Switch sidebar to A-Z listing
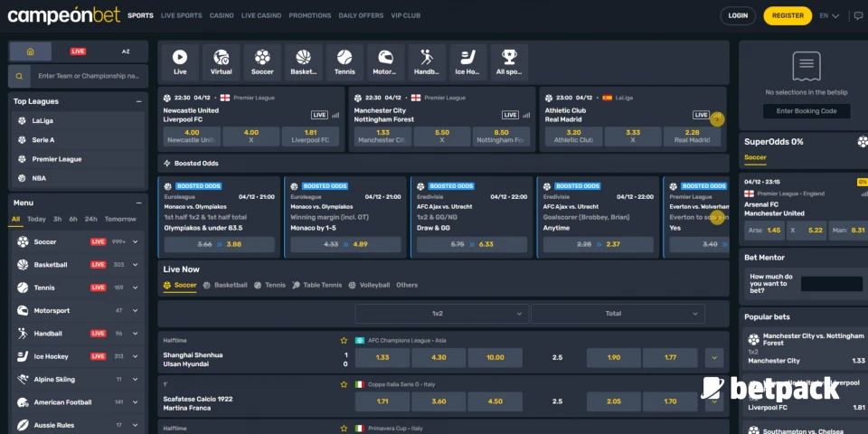 coord(125,52)
